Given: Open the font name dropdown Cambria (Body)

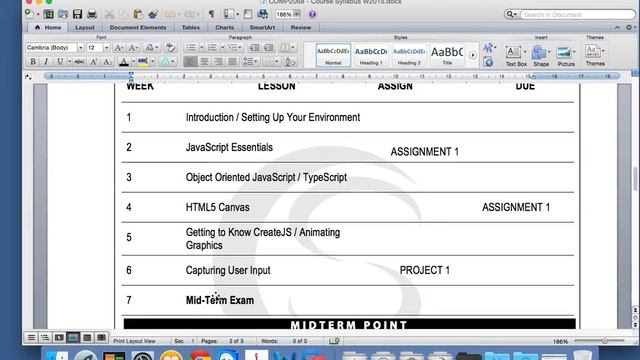Looking at the screenshot, I should [x=80, y=48].
